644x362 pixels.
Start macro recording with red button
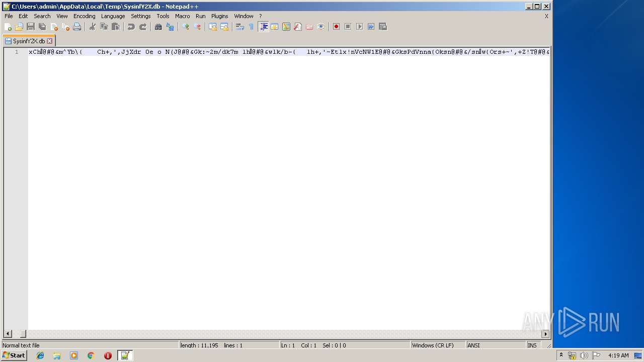[x=337, y=27]
